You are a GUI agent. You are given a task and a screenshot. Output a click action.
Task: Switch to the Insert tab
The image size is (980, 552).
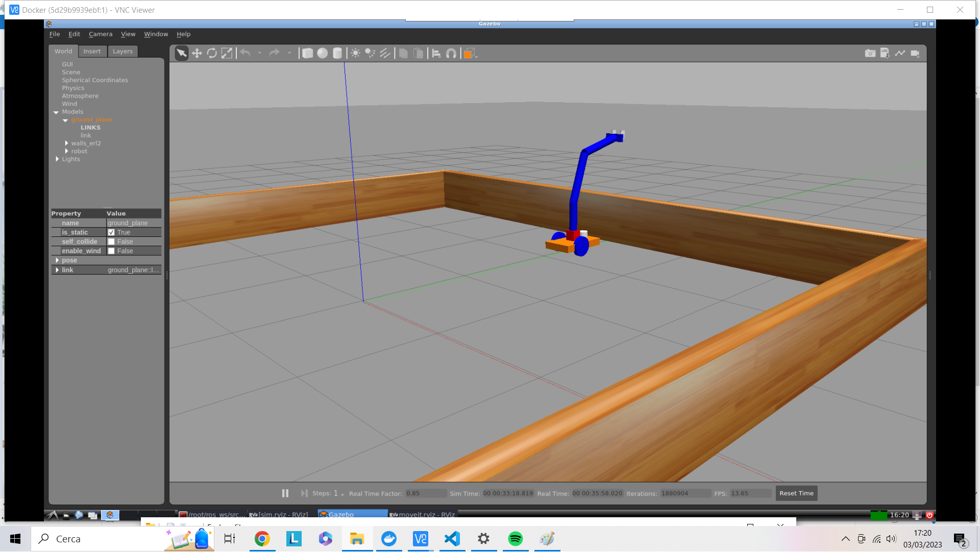92,51
